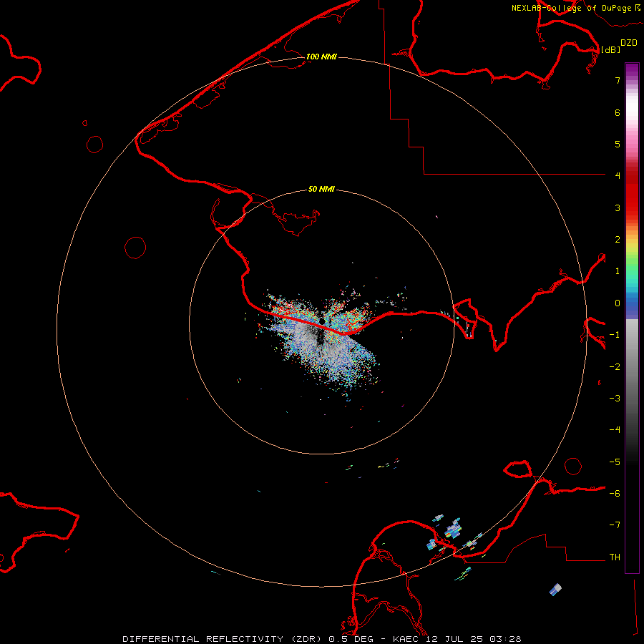This screenshot has width=644, height=644.
Task: Click the DZD color scale title
Action: (x=629, y=43)
